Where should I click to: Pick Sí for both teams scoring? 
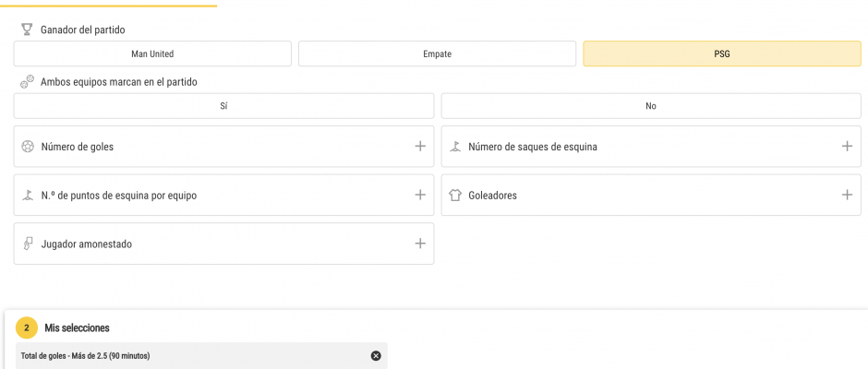[223, 106]
